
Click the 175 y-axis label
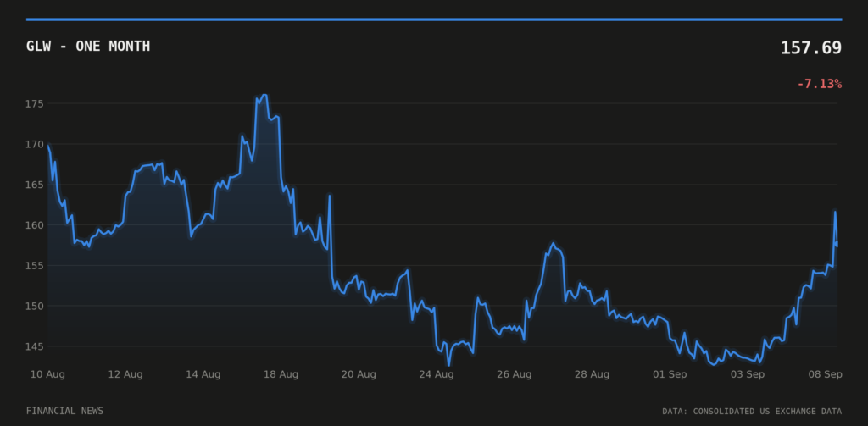[34, 104]
